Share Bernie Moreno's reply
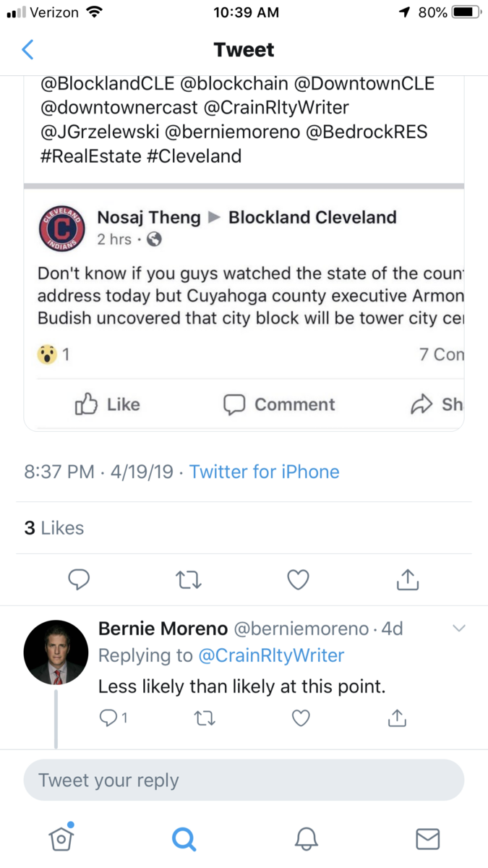 396,718
